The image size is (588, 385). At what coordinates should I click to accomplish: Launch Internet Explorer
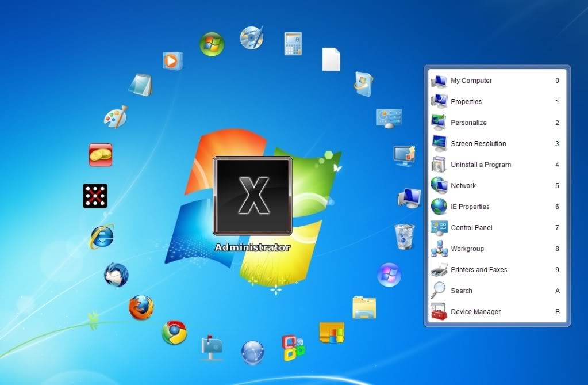[x=102, y=237]
